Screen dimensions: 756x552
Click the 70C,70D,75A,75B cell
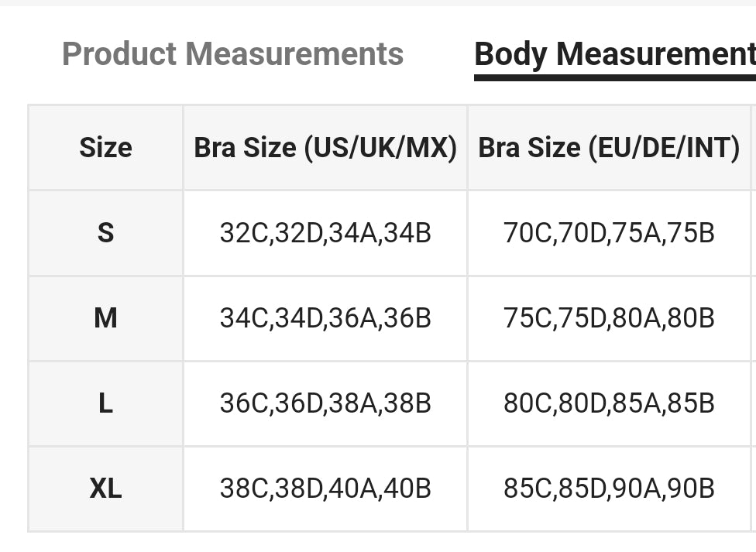click(x=609, y=232)
